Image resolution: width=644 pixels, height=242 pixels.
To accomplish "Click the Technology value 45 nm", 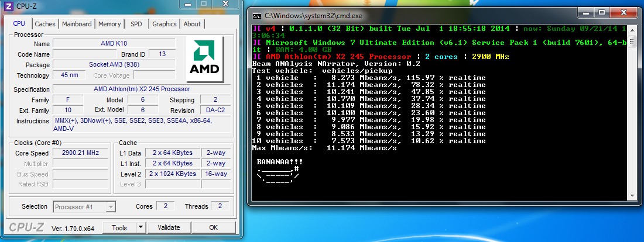I will [x=69, y=75].
